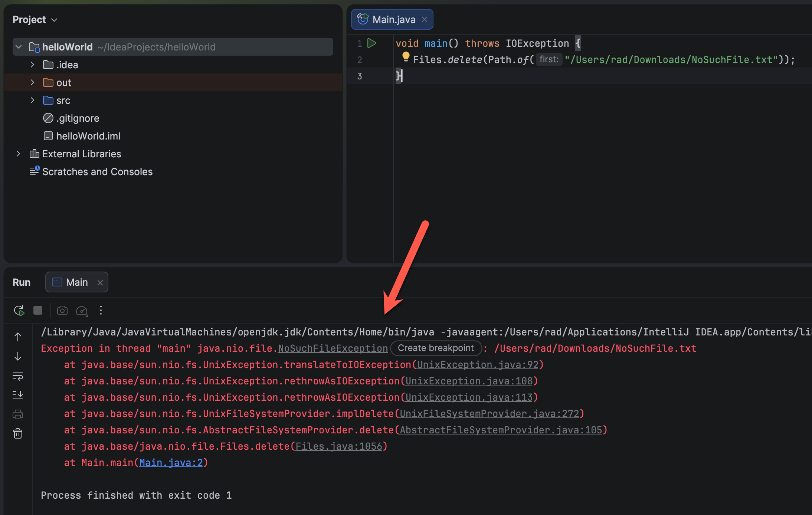The width and height of the screenshot is (812, 515).
Task: Open the Main.java:2 stack trace link
Action: tap(171, 463)
